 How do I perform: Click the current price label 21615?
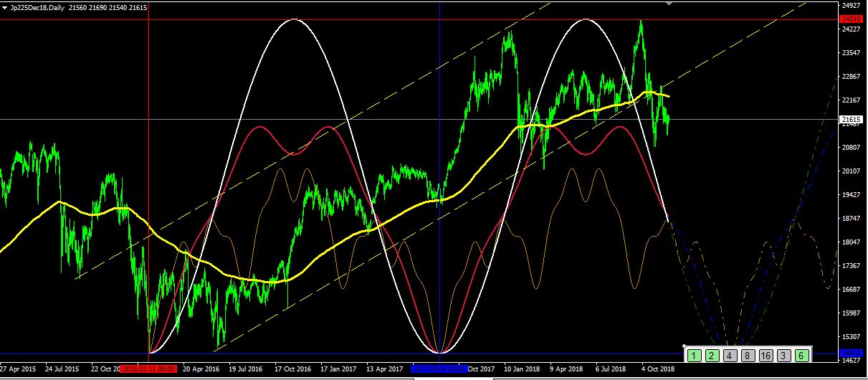pyautogui.click(x=851, y=119)
